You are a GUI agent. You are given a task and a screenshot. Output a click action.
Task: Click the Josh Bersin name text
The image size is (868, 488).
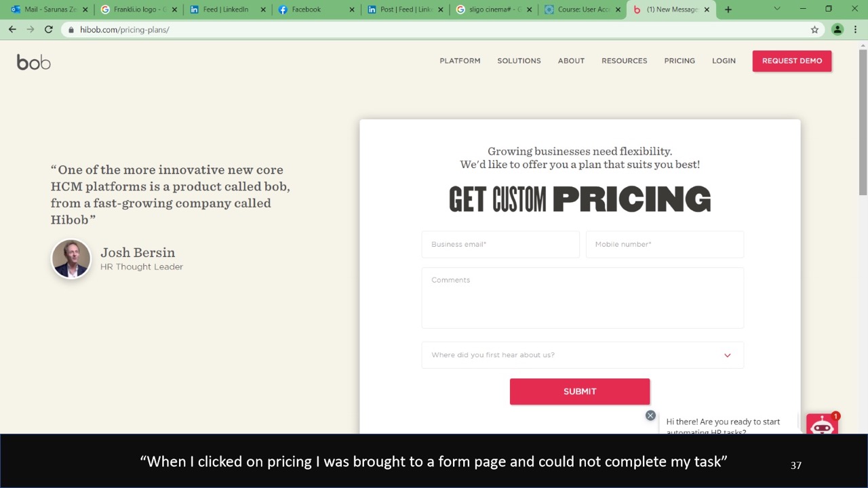point(138,252)
